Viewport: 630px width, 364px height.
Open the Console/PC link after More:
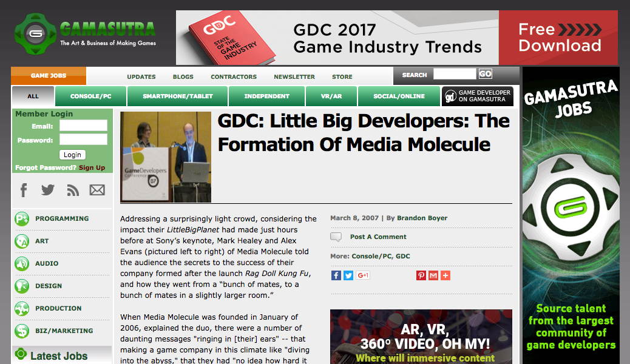371,256
